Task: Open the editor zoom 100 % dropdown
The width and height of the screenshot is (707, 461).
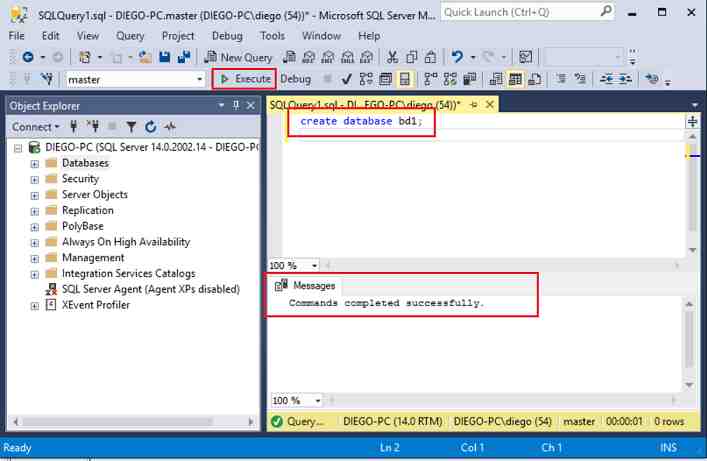Action: [315, 266]
